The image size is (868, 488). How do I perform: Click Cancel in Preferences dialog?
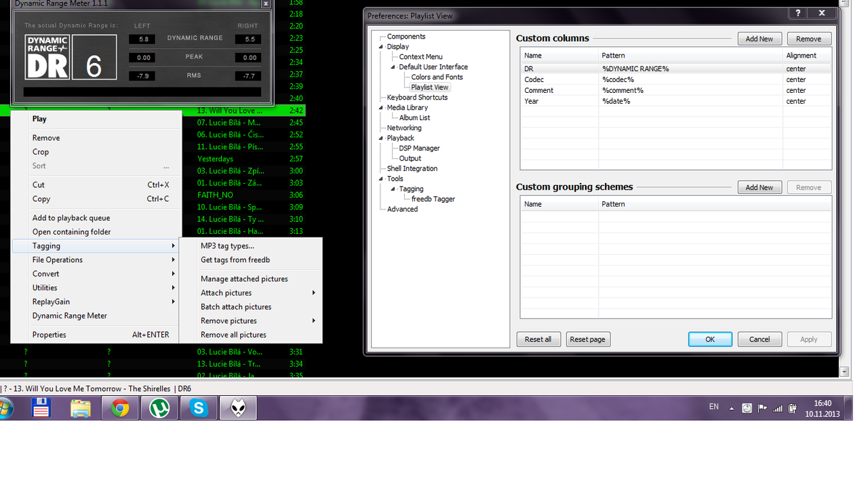click(x=759, y=339)
